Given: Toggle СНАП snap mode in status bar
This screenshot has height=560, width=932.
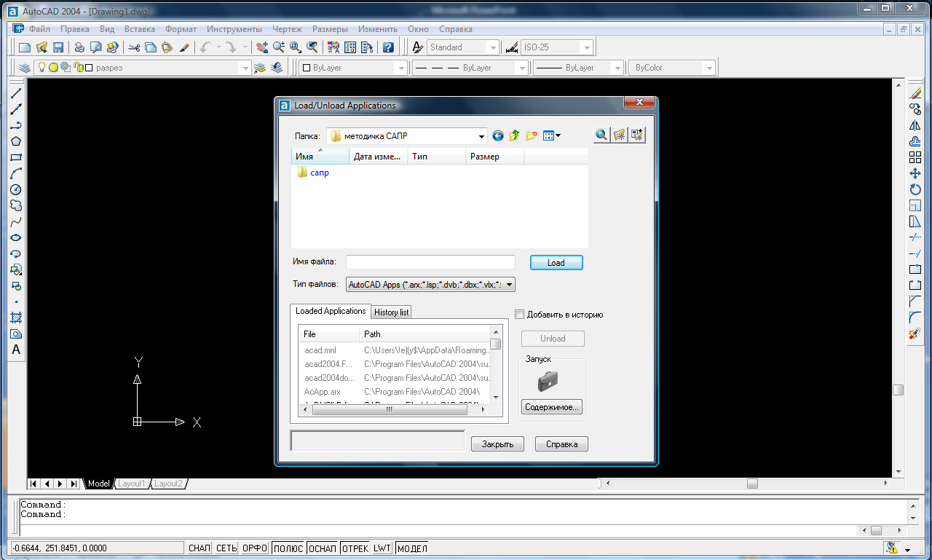Looking at the screenshot, I should point(199,548).
